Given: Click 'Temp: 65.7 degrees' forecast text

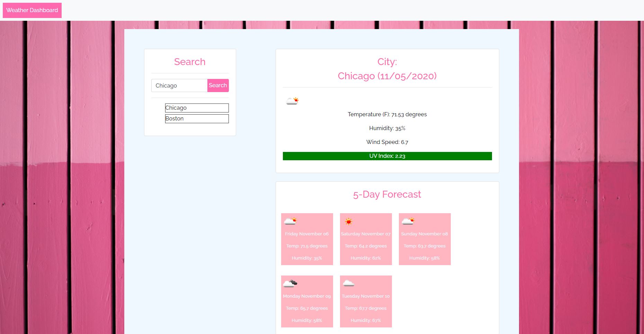Looking at the screenshot, I should pyautogui.click(x=307, y=308).
